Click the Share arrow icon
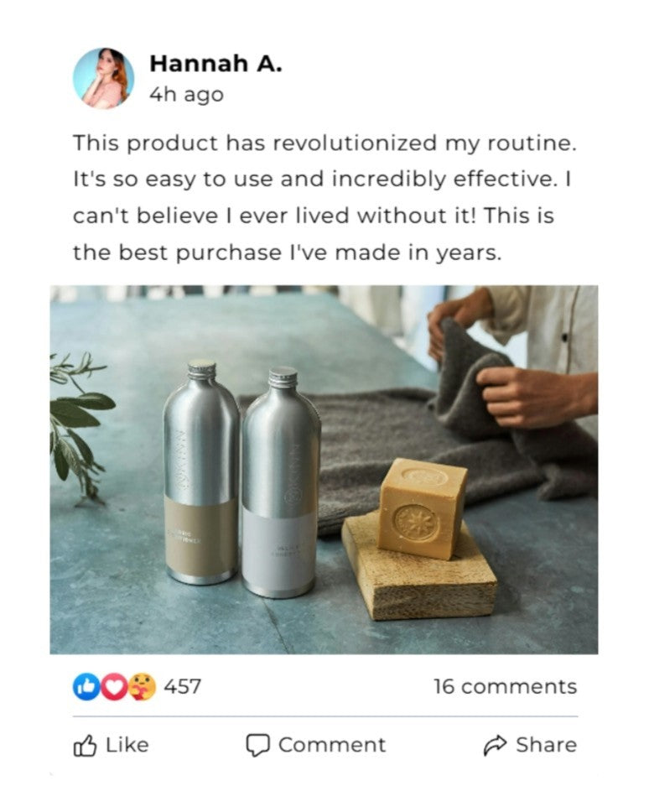 (x=495, y=745)
